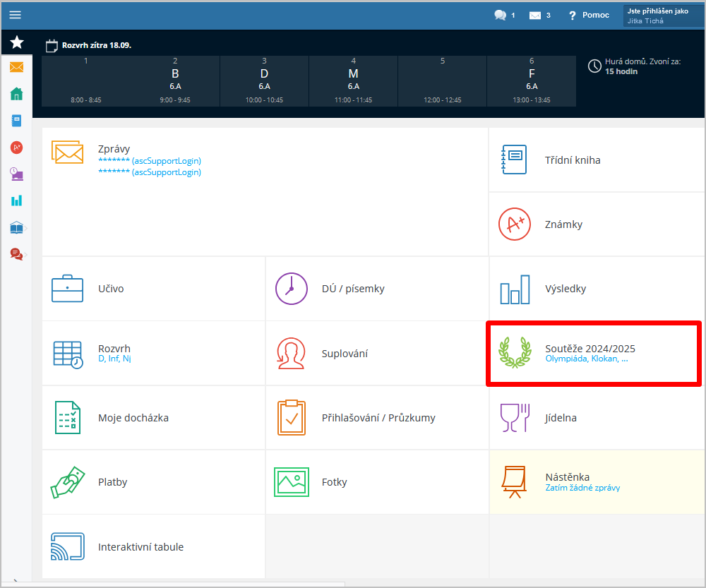
Task: Select lesson 4 subject M
Action: (354, 81)
